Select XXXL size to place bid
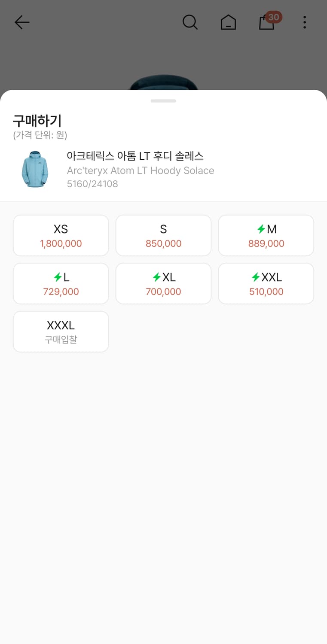Viewport: 327px width, 644px height. (x=61, y=332)
